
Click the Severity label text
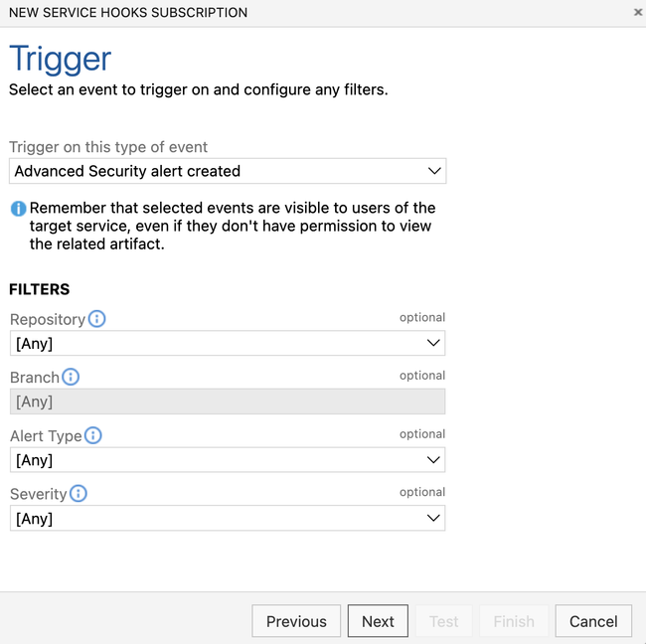[39, 494]
